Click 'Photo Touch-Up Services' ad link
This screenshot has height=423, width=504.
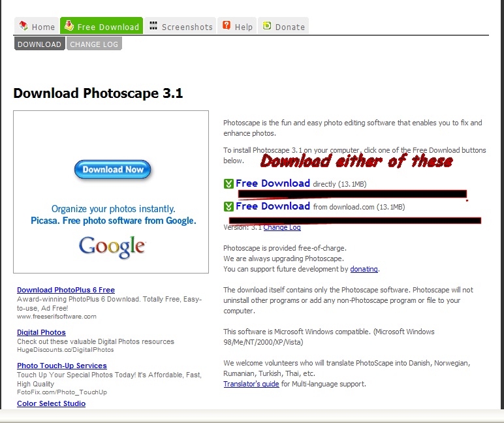(x=62, y=366)
